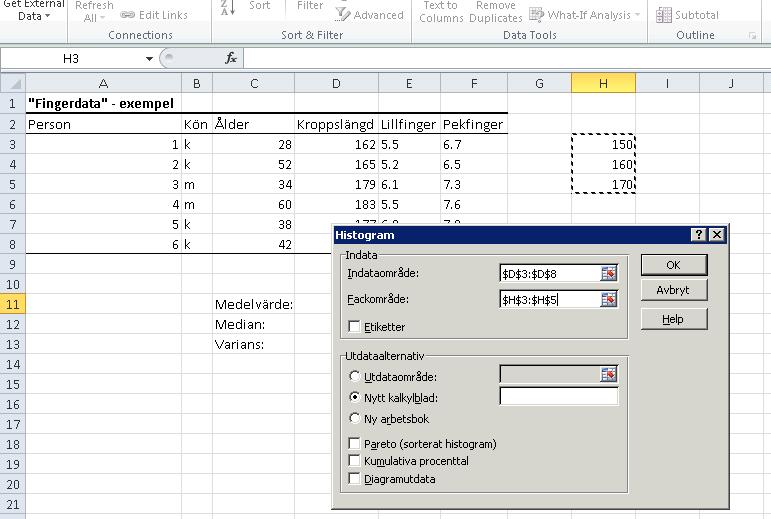Open the Get External Data dropdown
771x519 pixels.
34,10
